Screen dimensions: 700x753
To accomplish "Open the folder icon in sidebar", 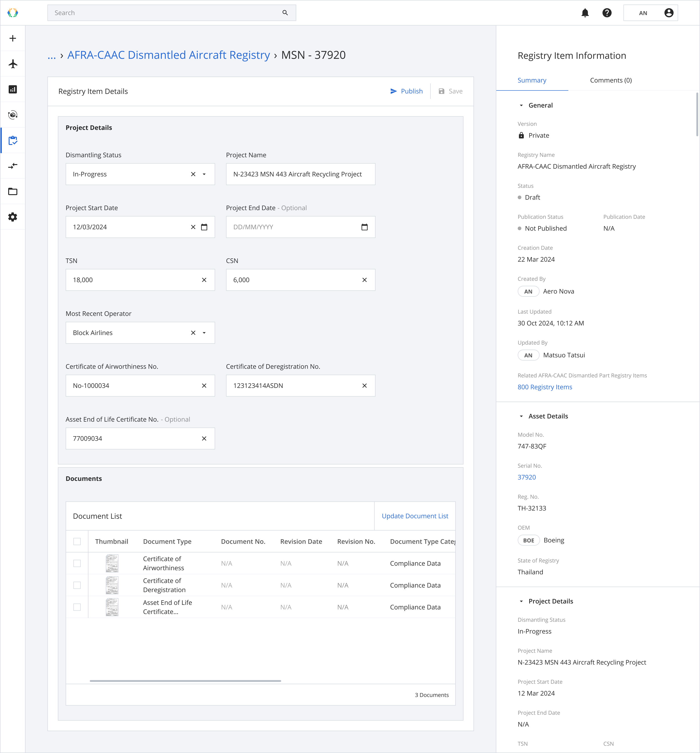I will tap(13, 191).
